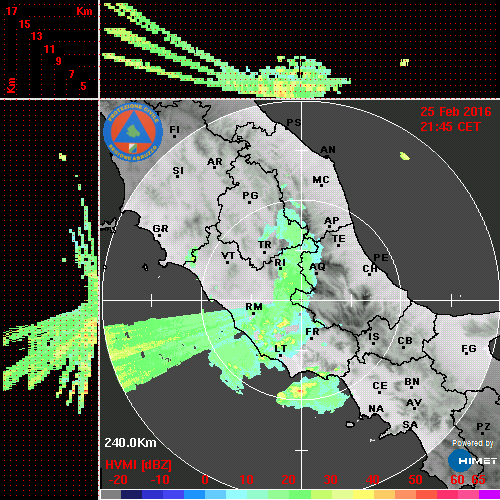Viewport: 500px width, 500px height.
Task: Click the PG province label
Action: pos(250,195)
